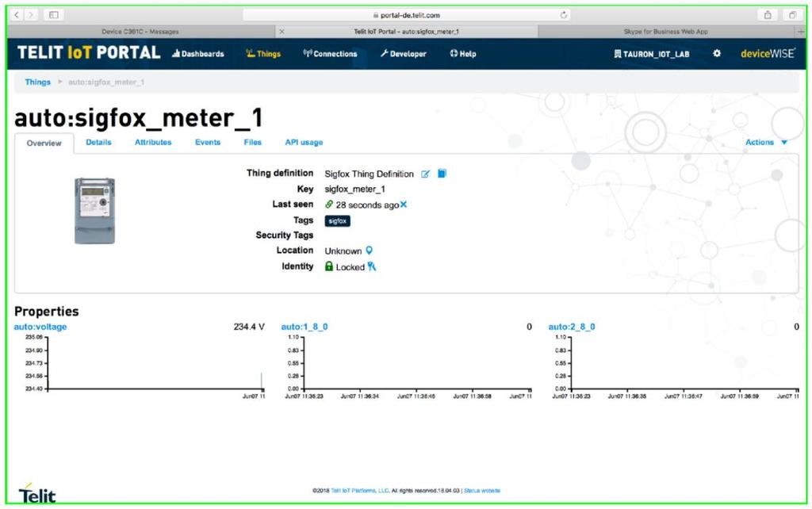Click the portal-de.telit.com address bar
The image size is (812, 509).
(407, 15)
